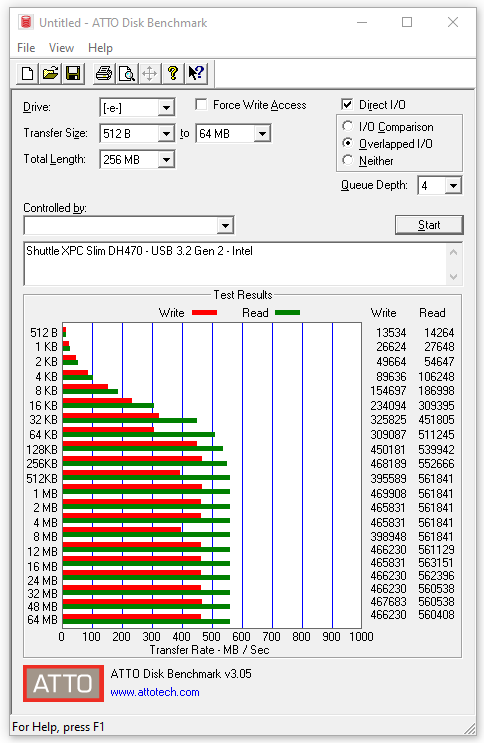Screen dimensions: 484x743
Task: Activate the context help arrow icon
Action: tap(196, 73)
